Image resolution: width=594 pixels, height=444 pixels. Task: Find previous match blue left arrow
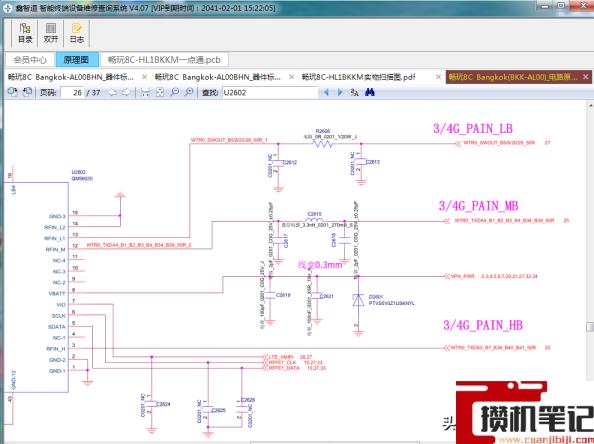pyautogui.click(x=326, y=92)
